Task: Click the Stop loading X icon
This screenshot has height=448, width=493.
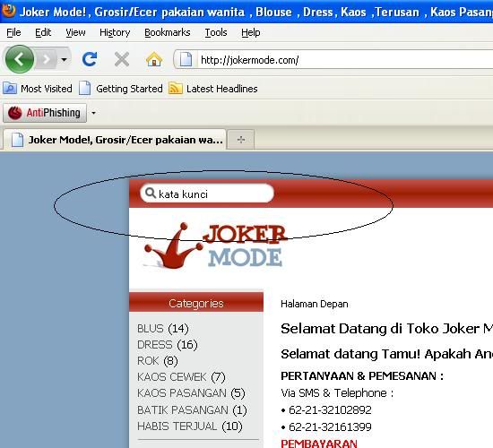Action: click(122, 59)
